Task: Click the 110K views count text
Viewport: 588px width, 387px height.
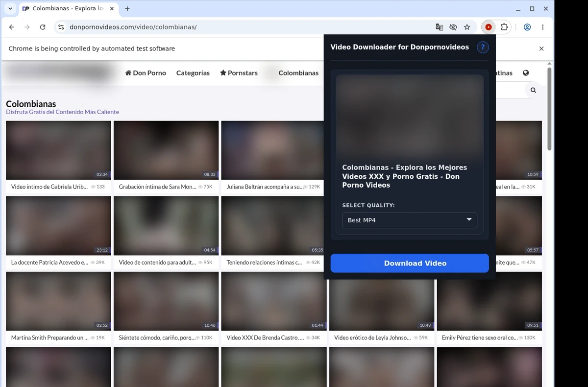Action: tap(207, 338)
